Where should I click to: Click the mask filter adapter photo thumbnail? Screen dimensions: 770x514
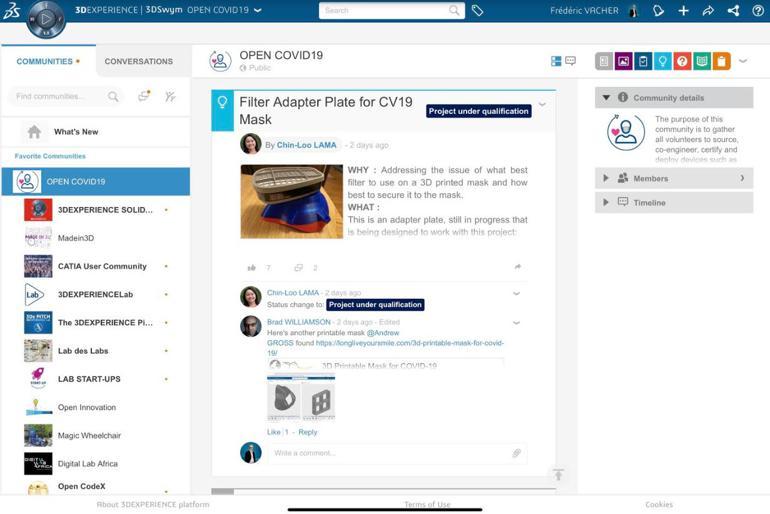pos(292,202)
